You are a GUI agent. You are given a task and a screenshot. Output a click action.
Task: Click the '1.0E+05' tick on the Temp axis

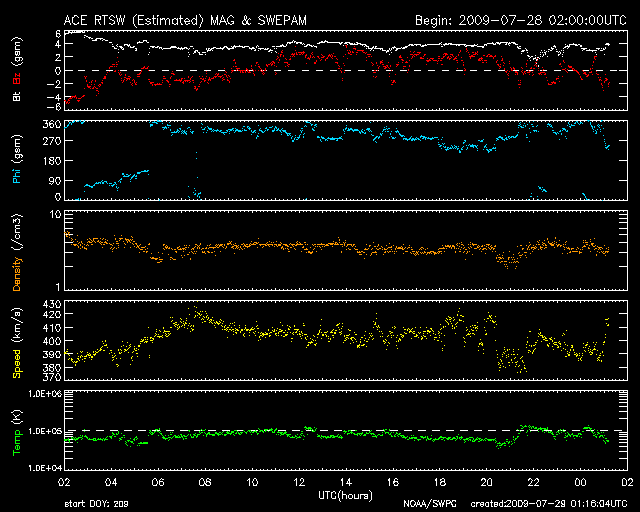click(x=45, y=431)
